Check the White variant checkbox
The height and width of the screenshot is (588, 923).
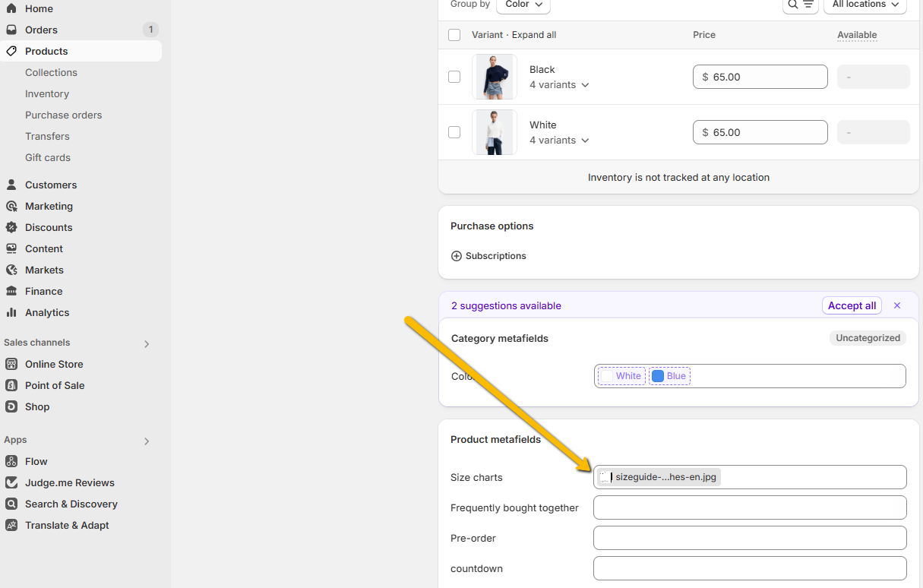point(454,132)
